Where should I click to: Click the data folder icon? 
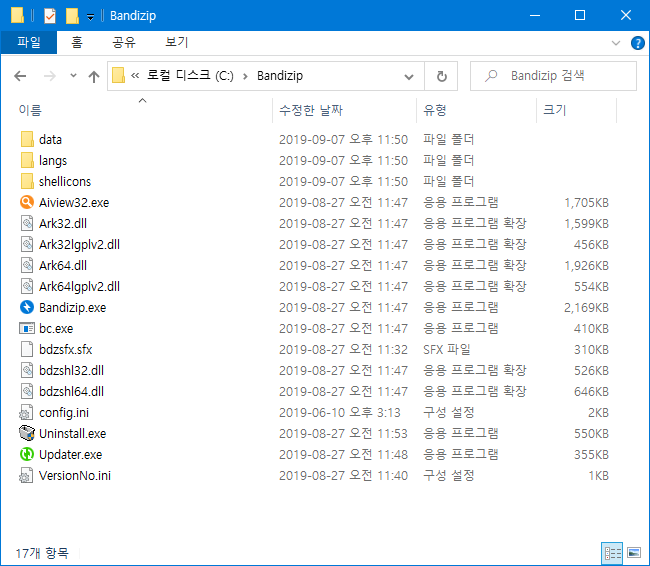[x=27, y=139]
